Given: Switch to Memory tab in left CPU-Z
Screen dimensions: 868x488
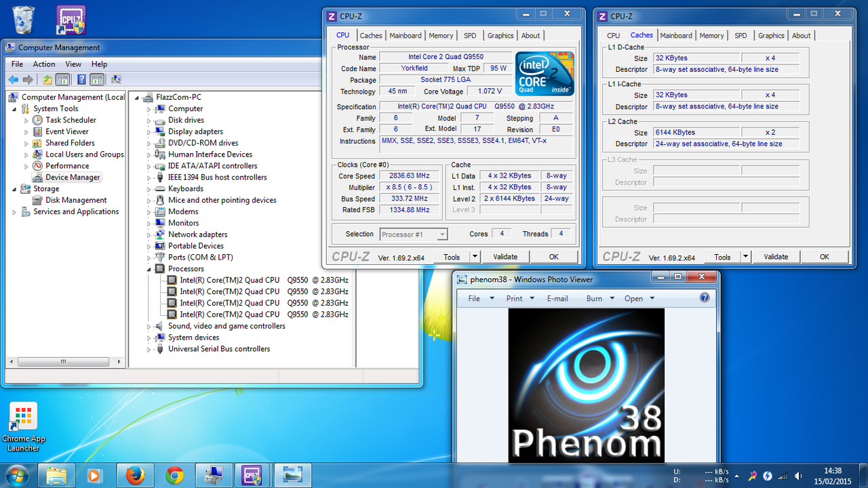Looking at the screenshot, I should (x=441, y=36).
